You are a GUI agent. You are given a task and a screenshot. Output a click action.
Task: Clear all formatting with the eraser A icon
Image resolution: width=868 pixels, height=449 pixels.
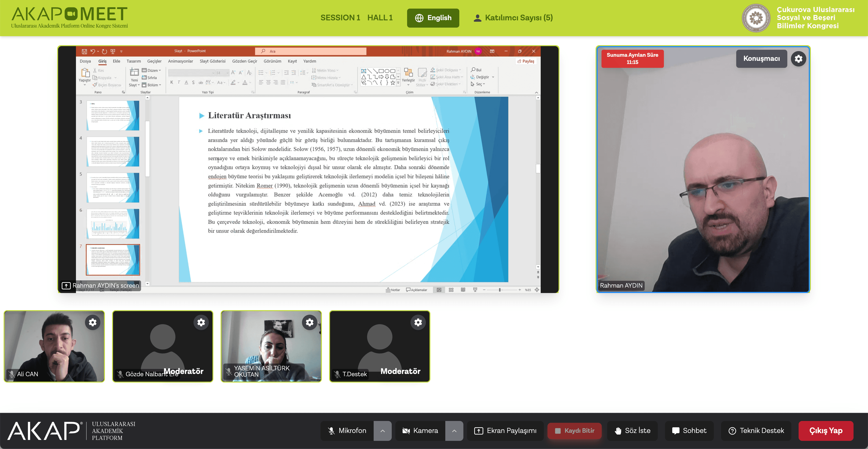point(249,73)
